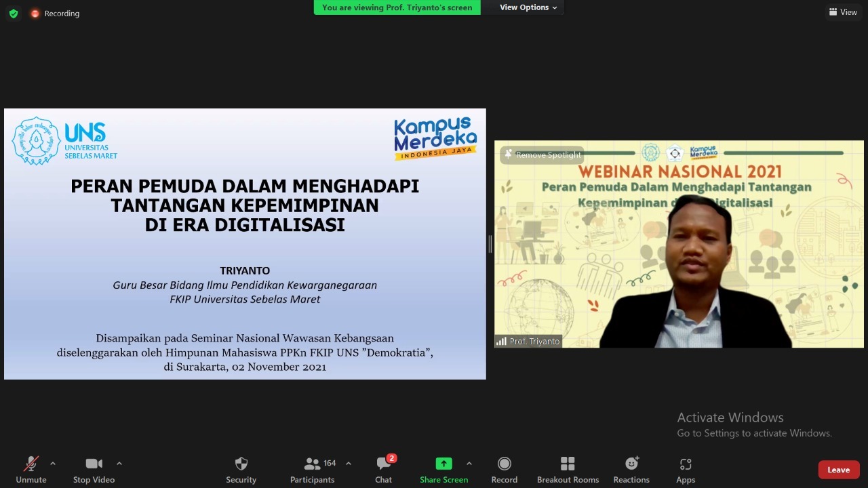Open the Participants panel
The height and width of the screenshot is (488, 868).
click(x=313, y=470)
